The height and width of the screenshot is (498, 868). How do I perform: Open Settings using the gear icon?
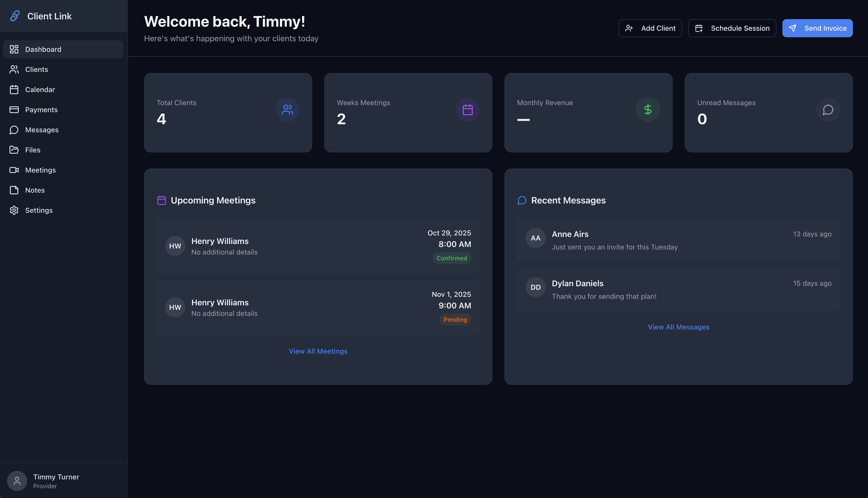pos(14,210)
